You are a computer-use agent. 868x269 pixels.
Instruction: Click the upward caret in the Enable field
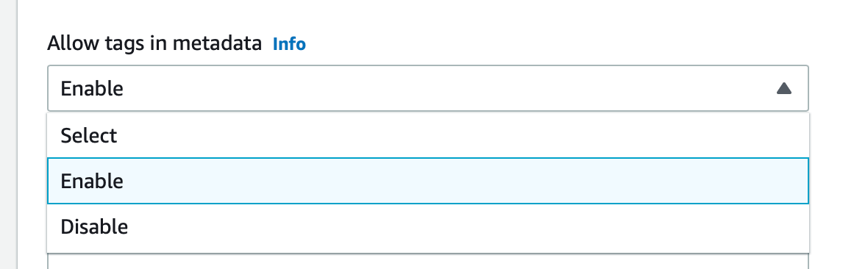[784, 88]
